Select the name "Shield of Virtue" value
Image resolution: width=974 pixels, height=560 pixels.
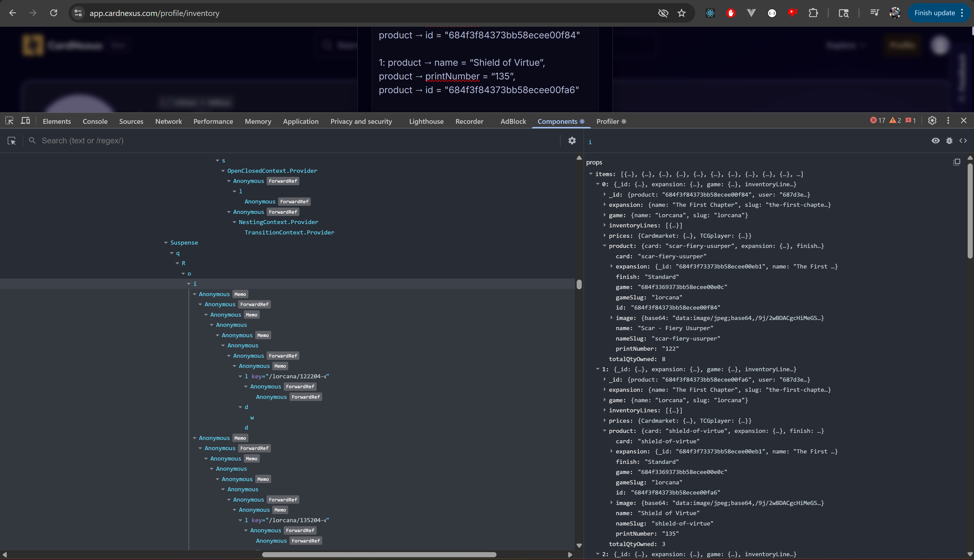669,513
